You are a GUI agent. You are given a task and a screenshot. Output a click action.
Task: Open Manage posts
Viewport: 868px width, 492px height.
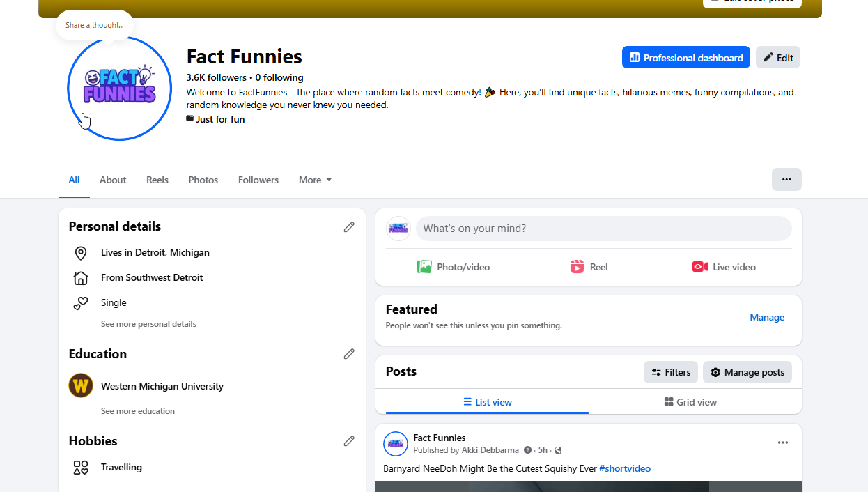[x=747, y=372]
